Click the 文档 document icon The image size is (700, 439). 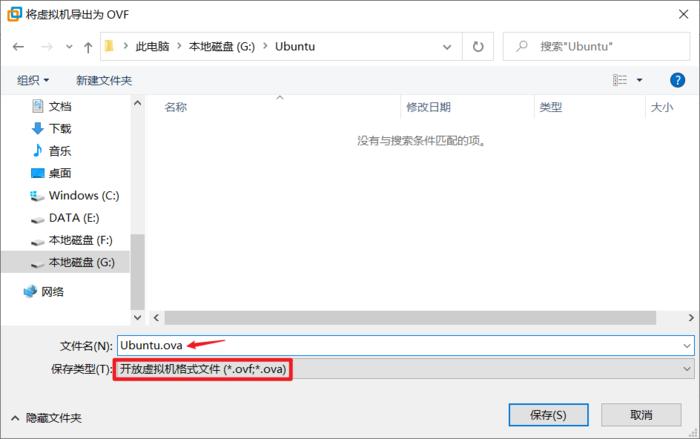(38, 106)
